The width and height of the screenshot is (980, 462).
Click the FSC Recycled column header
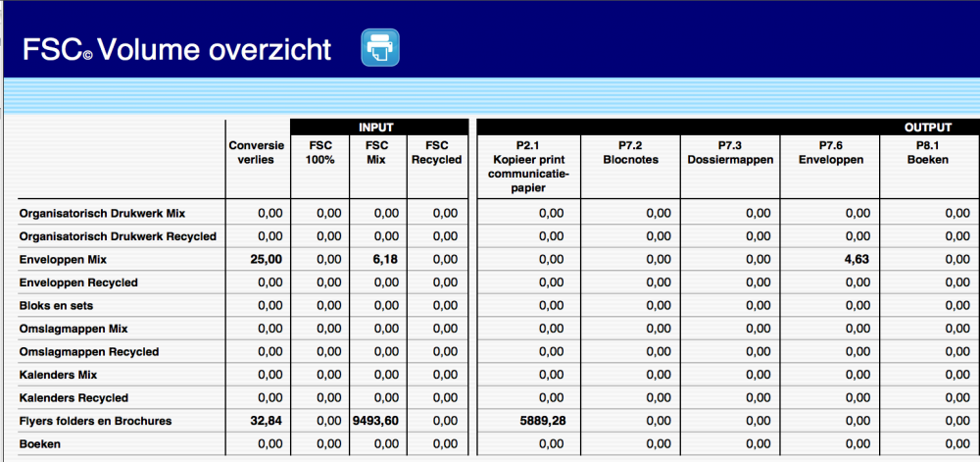436,152
